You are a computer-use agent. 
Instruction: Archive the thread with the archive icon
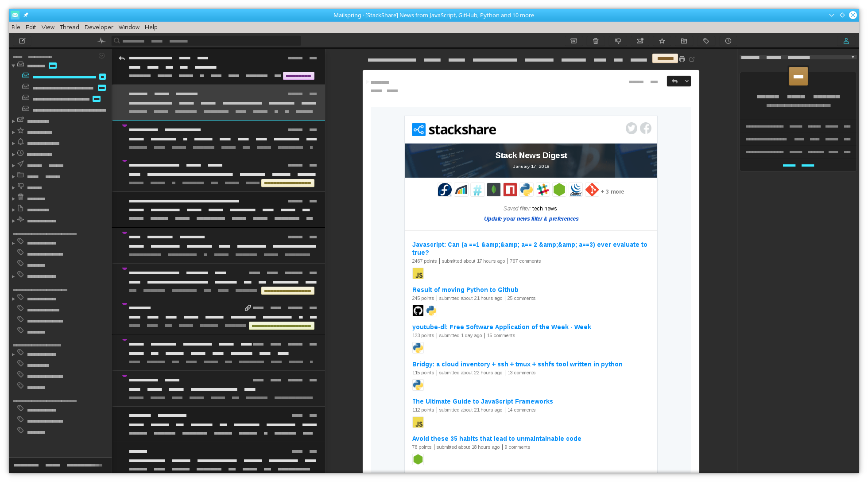tap(573, 41)
